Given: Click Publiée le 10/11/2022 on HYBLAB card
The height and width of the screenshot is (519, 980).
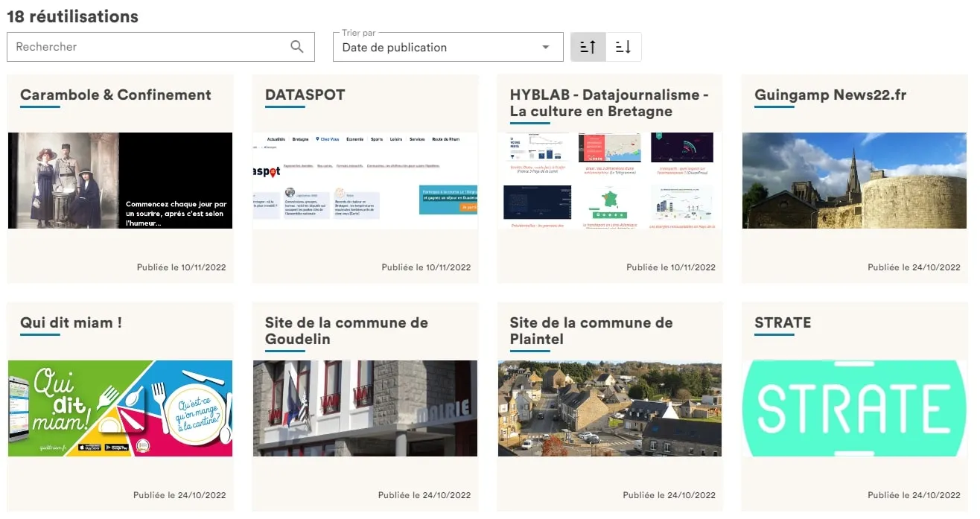Looking at the screenshot, I should (x=671, y=267).
